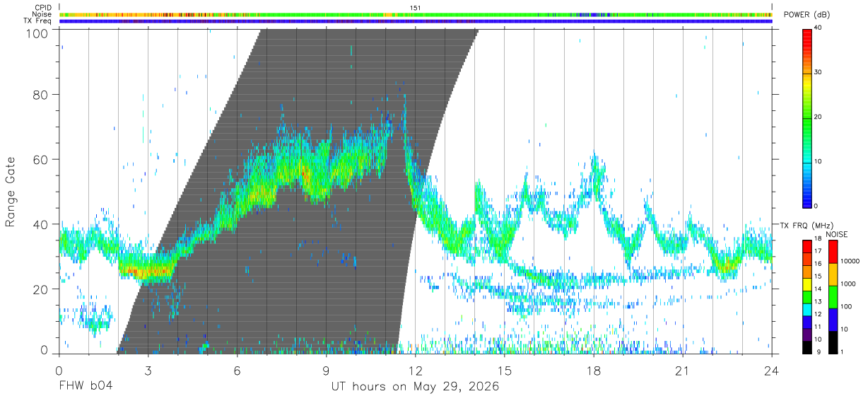Screen dimensions: 868x401
Task: Click the 40 tick label on the power colorbar
Action: 818,28
